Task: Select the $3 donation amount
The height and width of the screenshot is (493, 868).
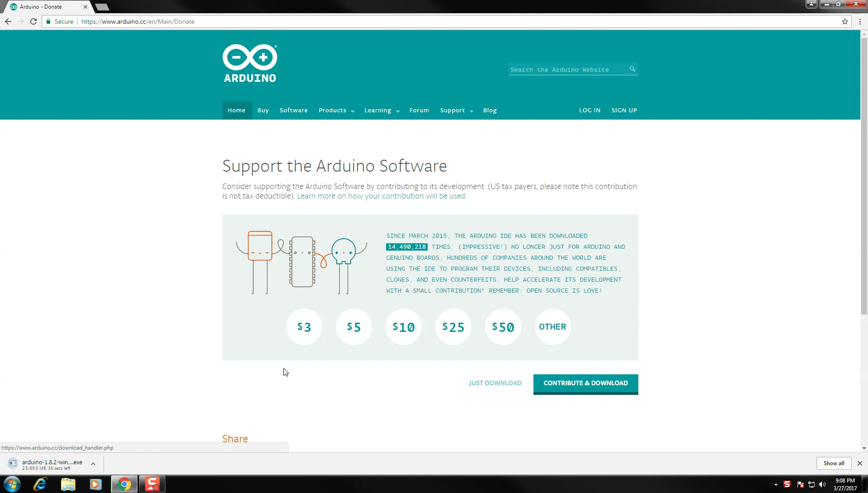Action: (x=304, y=327)
